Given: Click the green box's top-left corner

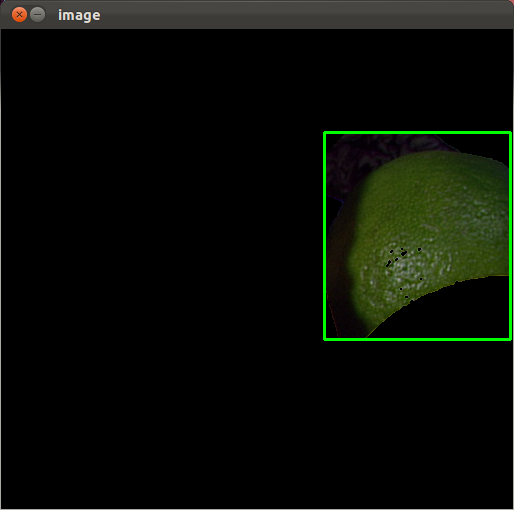Looking at the screenshot, I should [x=325, y=133].
